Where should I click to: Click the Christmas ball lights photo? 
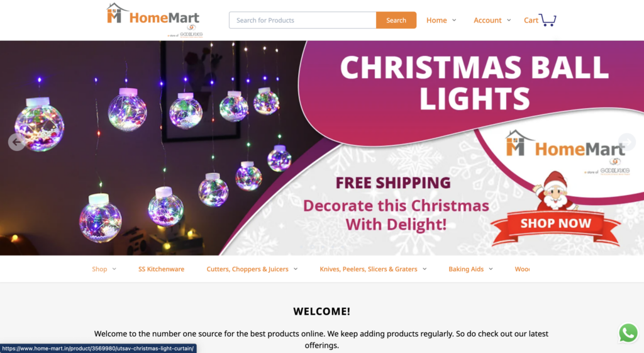pos(156,148)
